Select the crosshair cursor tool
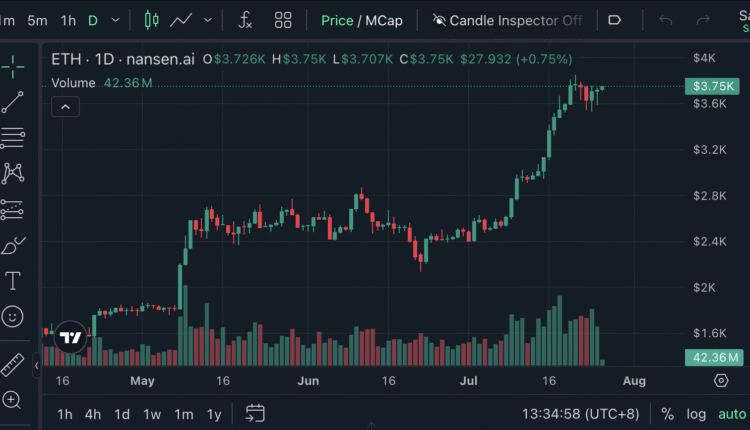This screenshot has height=430, width=750. pos(13,66)
